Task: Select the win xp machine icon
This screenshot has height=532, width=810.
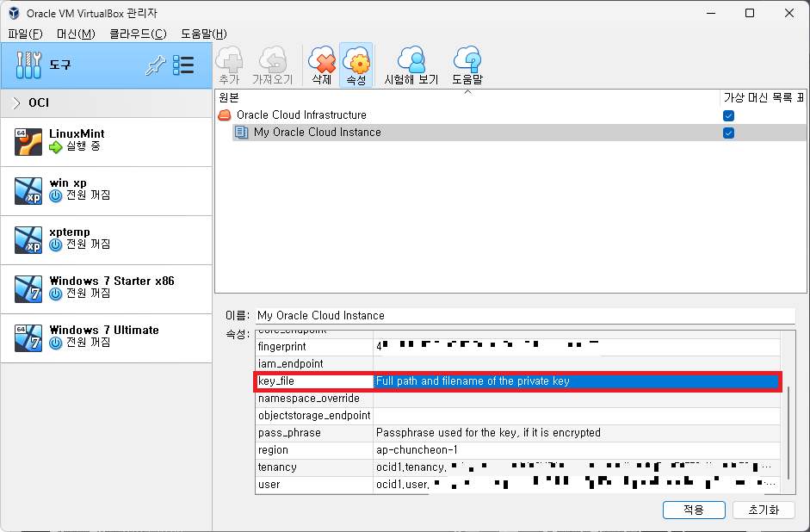Action: [x=28, y=191]
